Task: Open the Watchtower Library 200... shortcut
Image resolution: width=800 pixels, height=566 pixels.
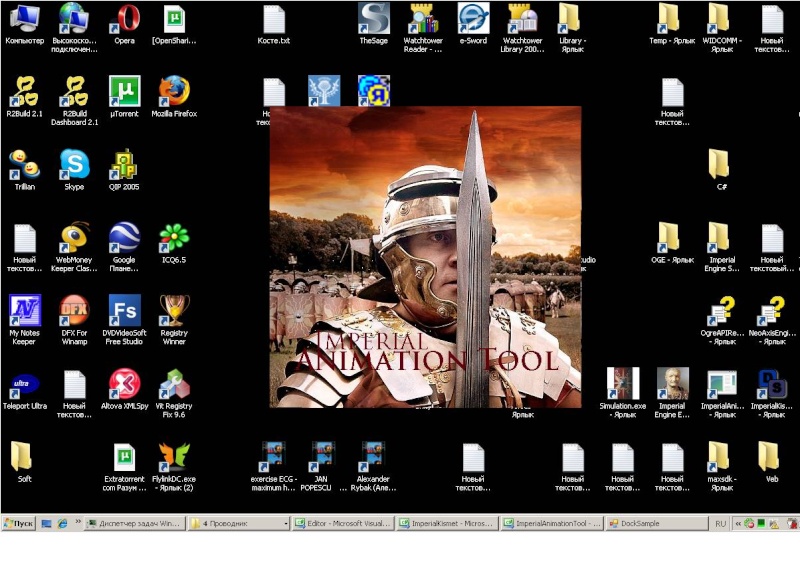Action: point(522,28)
